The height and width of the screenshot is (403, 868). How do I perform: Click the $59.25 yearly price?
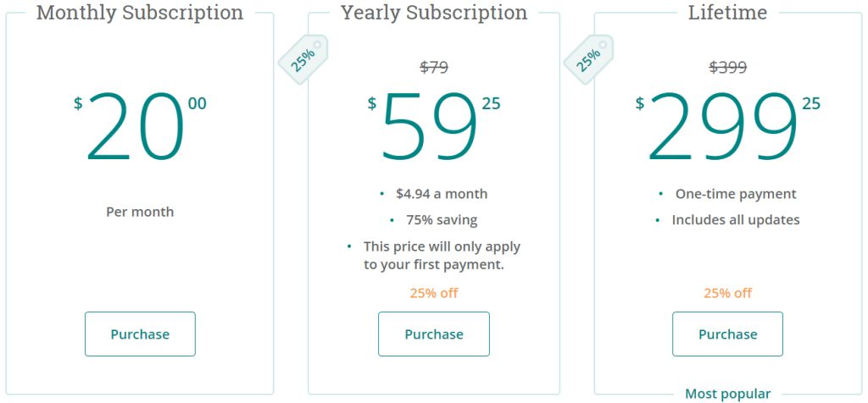pyautogui.click(x=434, y=128)
